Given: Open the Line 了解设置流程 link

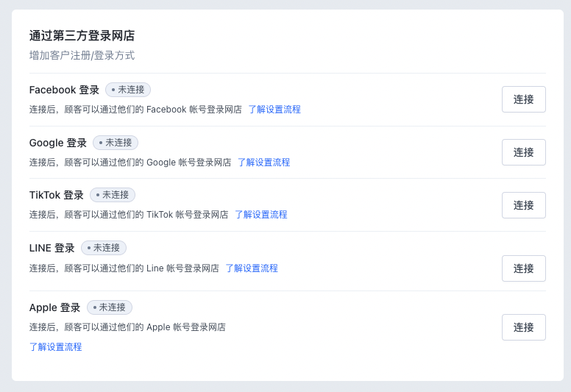Looking at the screenshot, I should click(x=252, y=268).
